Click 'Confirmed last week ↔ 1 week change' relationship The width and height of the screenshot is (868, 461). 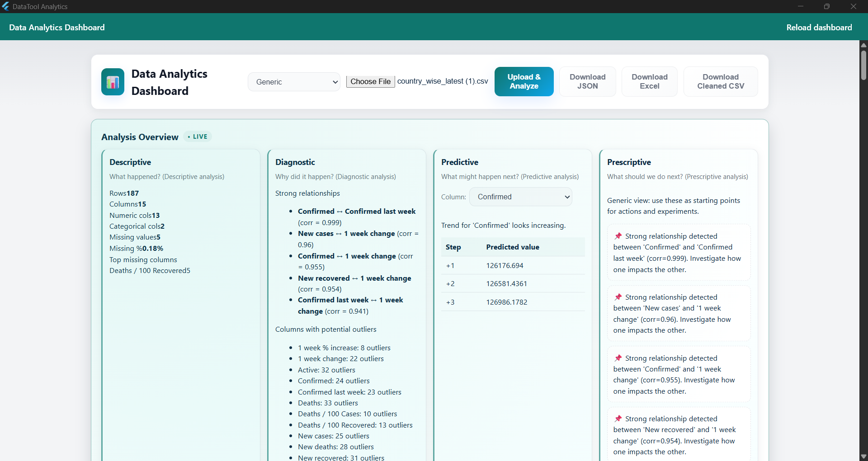coord(350,306)
